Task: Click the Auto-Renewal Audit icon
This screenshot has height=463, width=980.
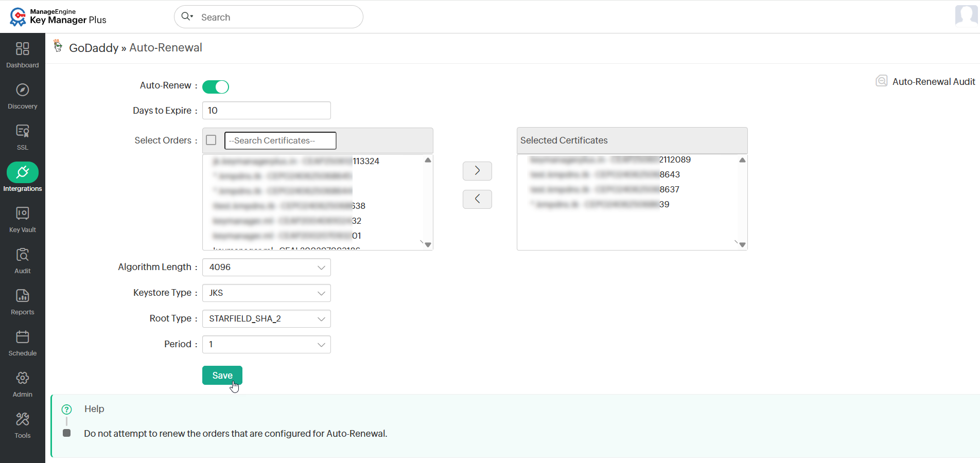Action: (x=882, y=81)
